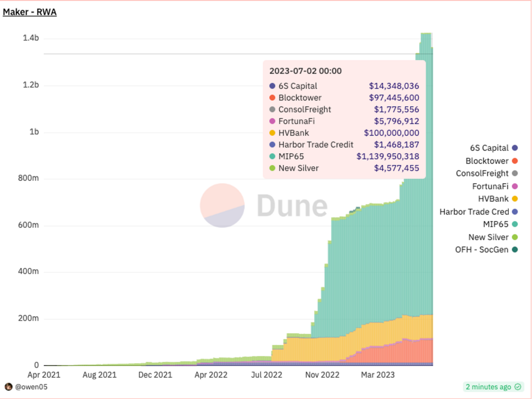Image resolution: width=532 pixels, height=399 pixels.
Task: Click the Apr 2021 x-axis label
Action: tap(44, 375)
